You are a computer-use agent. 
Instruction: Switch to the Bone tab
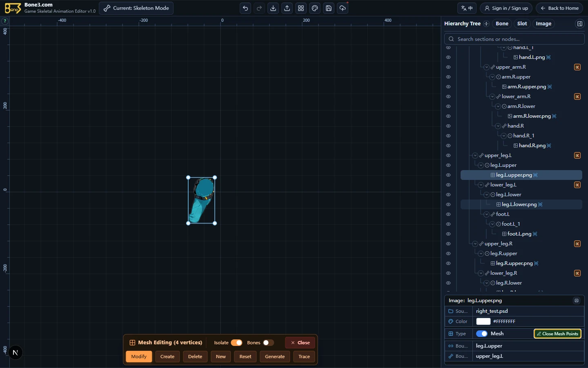coord(502,24)
